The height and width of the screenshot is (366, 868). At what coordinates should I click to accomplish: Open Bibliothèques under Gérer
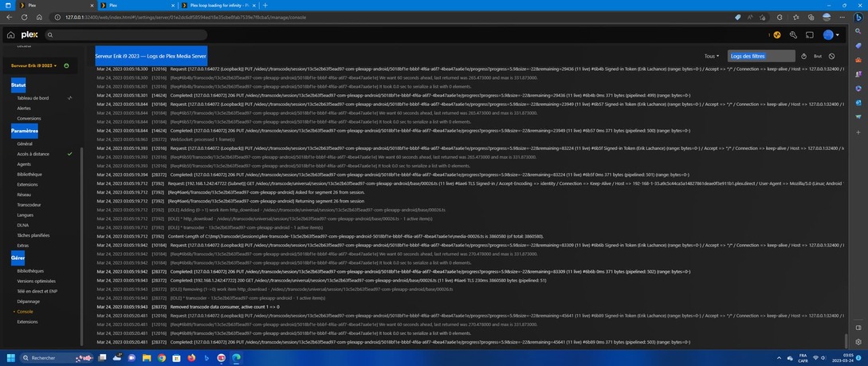[x=30, y=271]
